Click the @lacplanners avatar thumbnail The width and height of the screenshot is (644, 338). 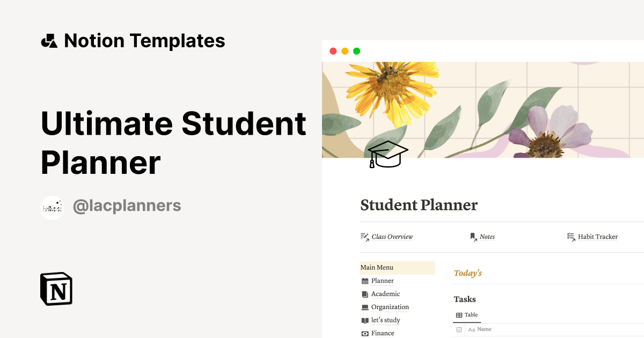[52, 205]
